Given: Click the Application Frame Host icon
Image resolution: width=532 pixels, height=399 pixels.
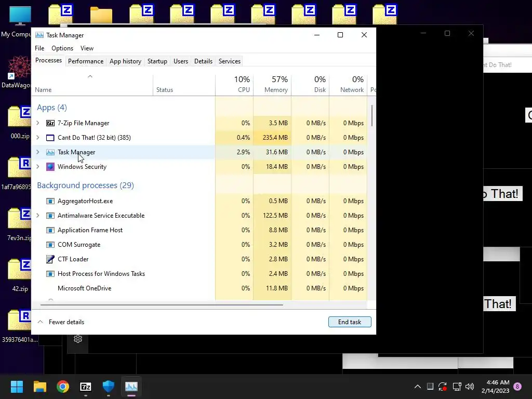Looking at the screenshot, I should pos(50,230).
